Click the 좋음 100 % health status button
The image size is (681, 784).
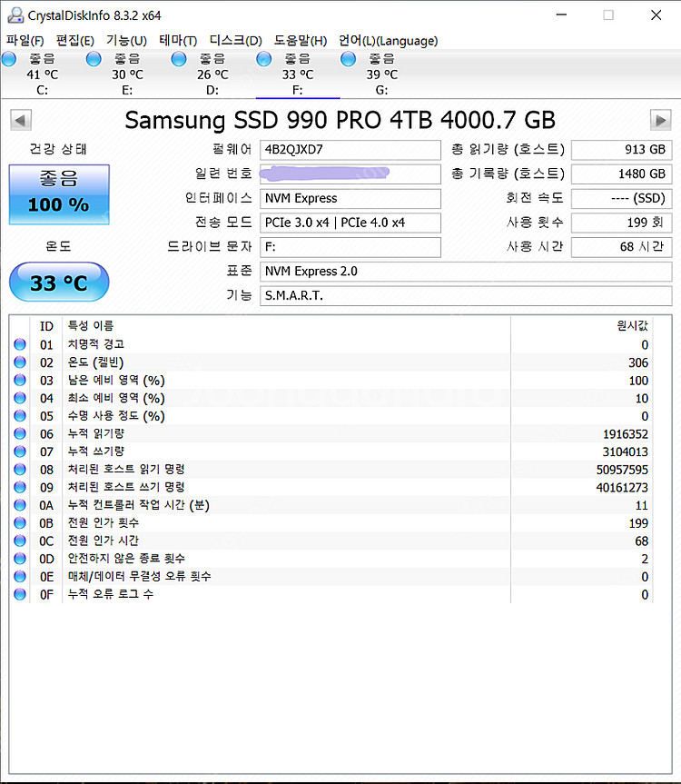pyautogui.click(x=59, y=194)
